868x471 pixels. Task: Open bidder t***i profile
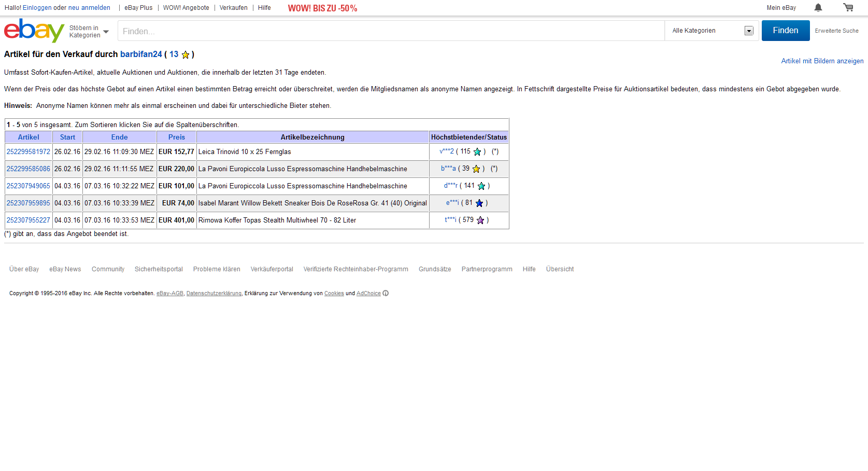tap(450, 220)
